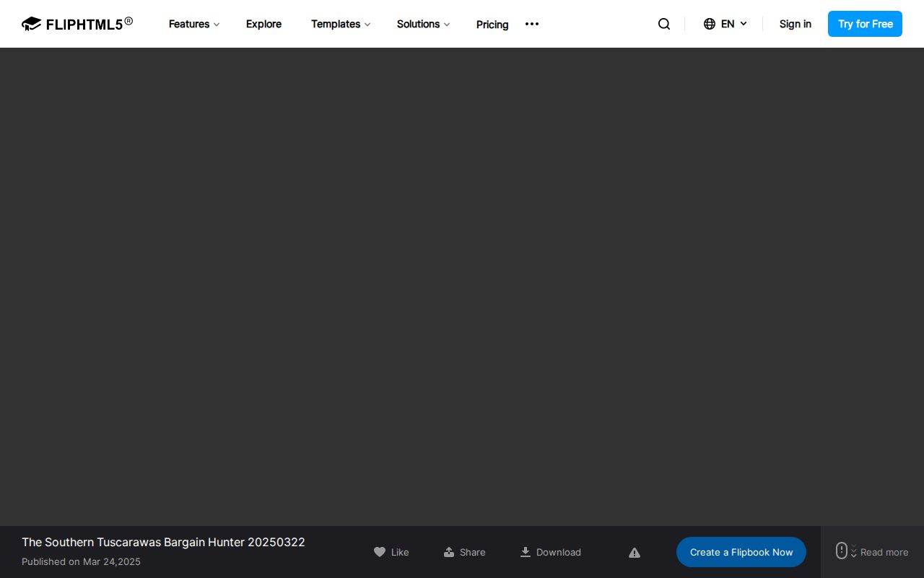Screen dimensions: 924x578
Task: Open the Pricing page
Action: tap(492, 25)
